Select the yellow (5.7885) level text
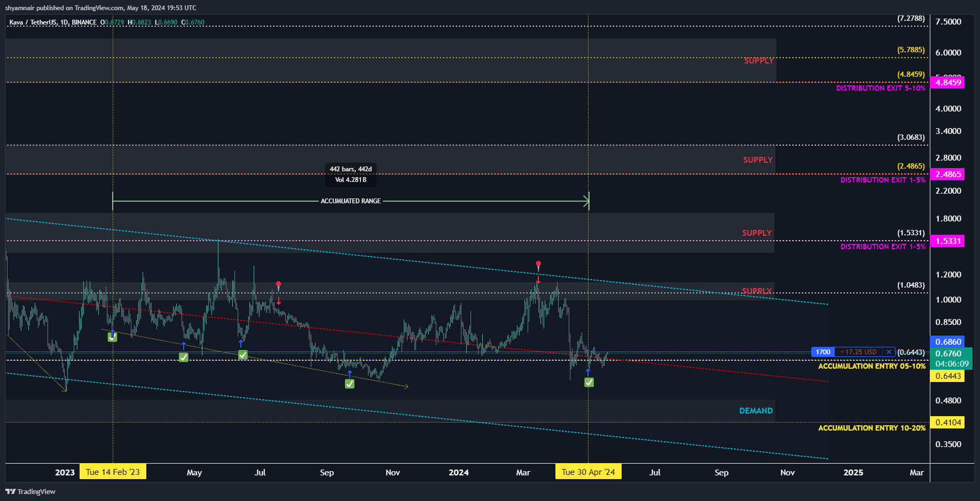The width and height of the screenshot is (980, 501). (x=911, y=50)
